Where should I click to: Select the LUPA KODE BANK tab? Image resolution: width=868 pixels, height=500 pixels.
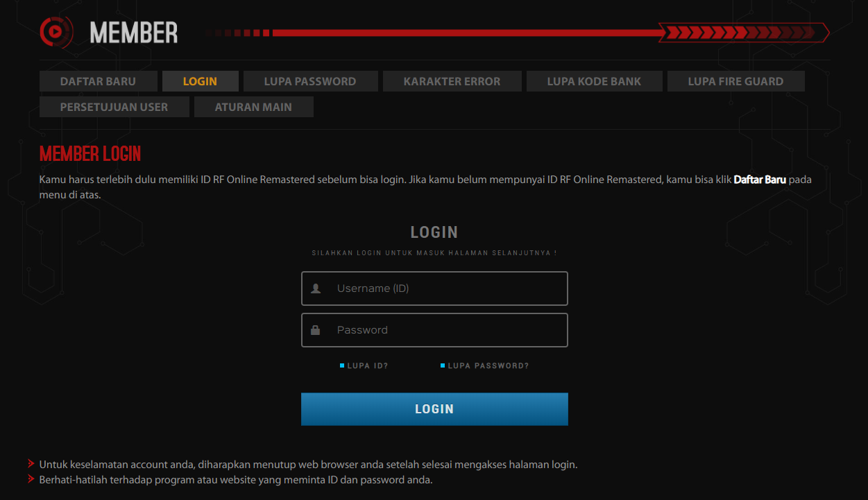(594, 80)
